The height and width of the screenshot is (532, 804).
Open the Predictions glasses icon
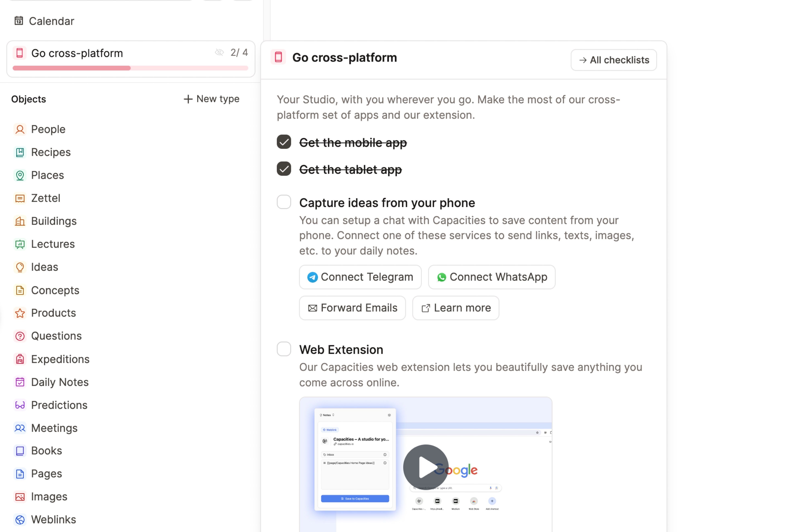[20, 405]
